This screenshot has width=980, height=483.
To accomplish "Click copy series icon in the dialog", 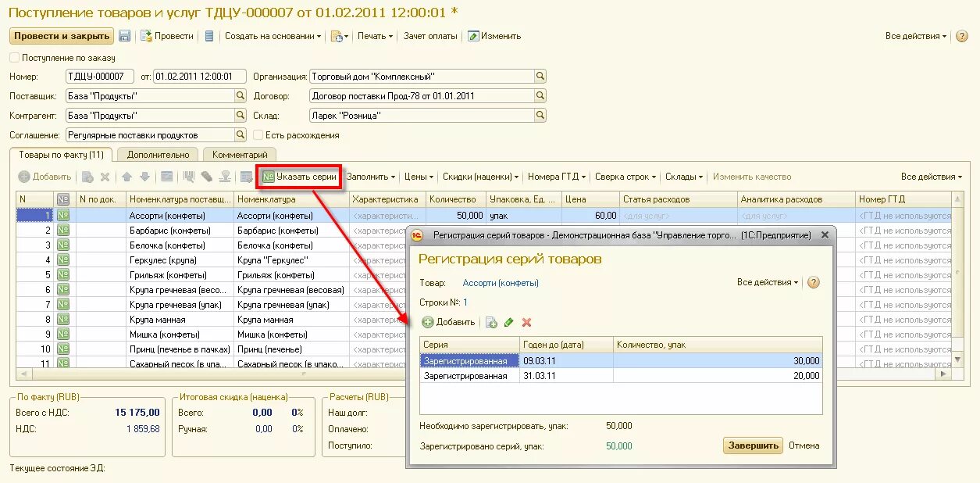I will (491, 322).
